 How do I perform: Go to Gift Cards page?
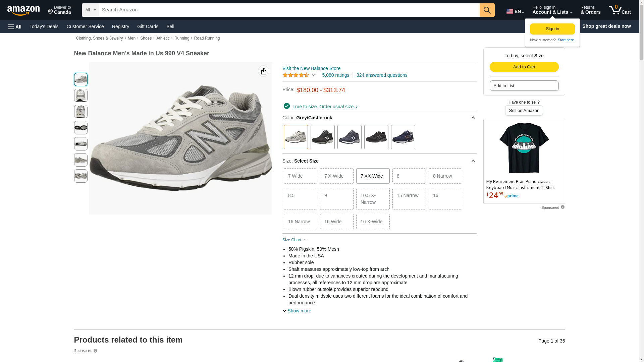148,26
